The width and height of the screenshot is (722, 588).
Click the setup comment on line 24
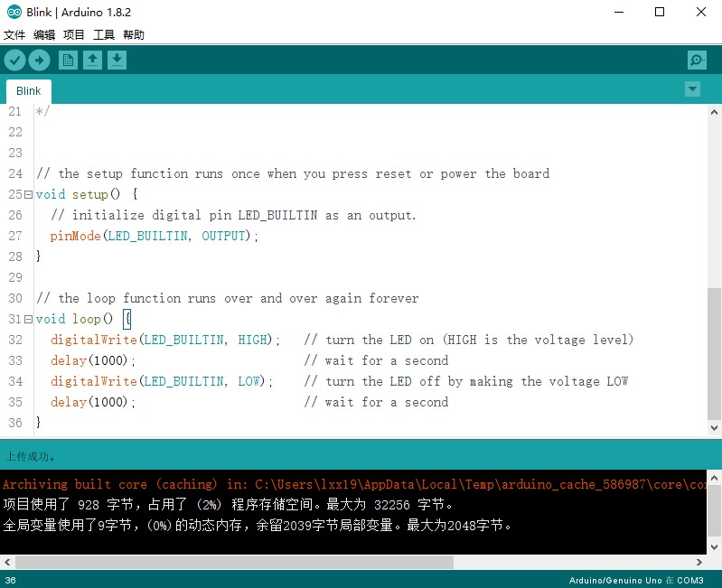(293, 173)
